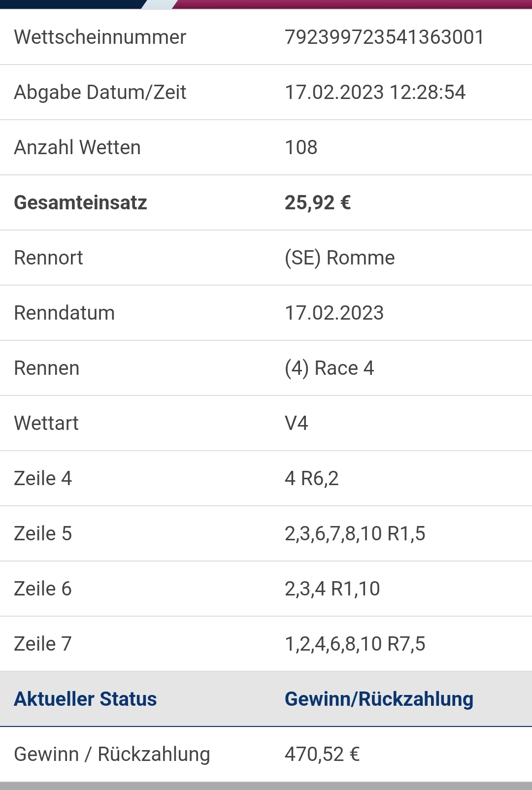This screenshot has width=532, height=790.
Task: Tap the Zeile 7 selection 1,2,4,6,8,10 R7,5
Action: tap(355, 644)
